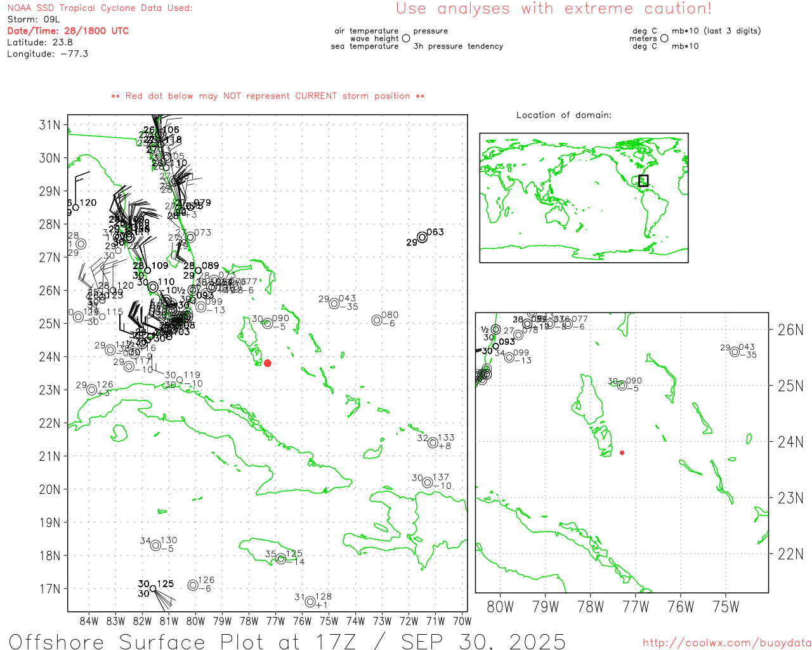Select the 70W longitude axis label
812x650 pixels.
[462, 621]
